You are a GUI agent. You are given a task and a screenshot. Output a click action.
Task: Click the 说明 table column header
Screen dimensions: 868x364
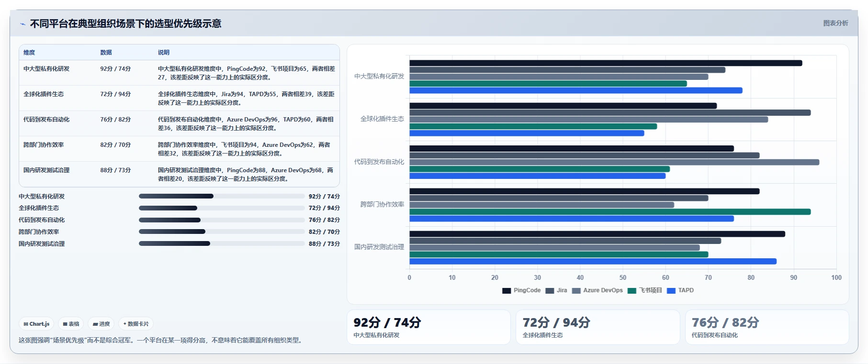[x=164, y=53]
